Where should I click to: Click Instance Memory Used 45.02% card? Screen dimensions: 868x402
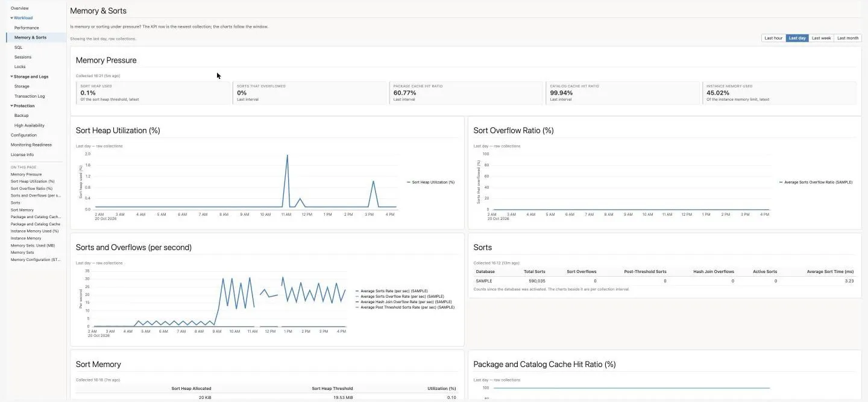[x=779, y=93]
